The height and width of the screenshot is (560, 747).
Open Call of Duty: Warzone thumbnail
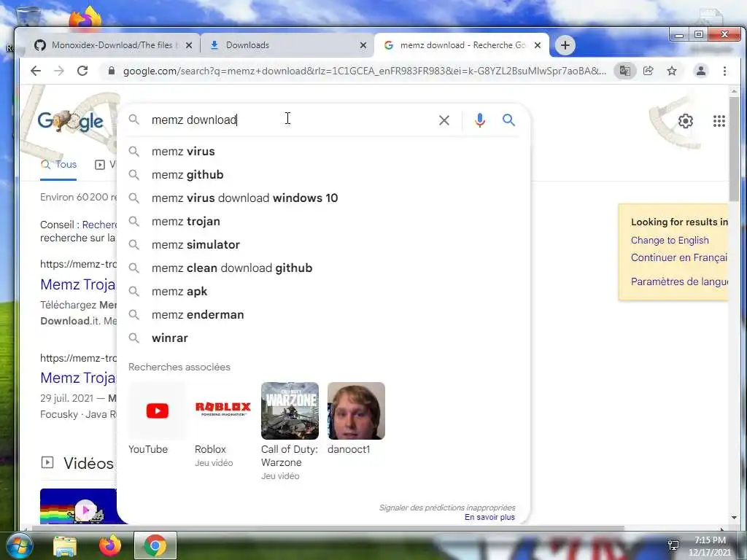[x=290, y=411]
